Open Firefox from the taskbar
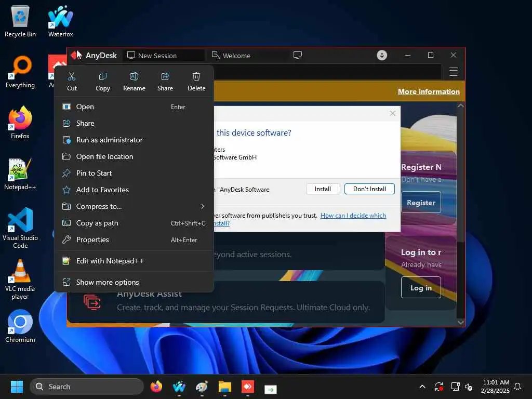The width and height of the screenshot is (532, 399). pyautogui.click(x=156, y=387)
